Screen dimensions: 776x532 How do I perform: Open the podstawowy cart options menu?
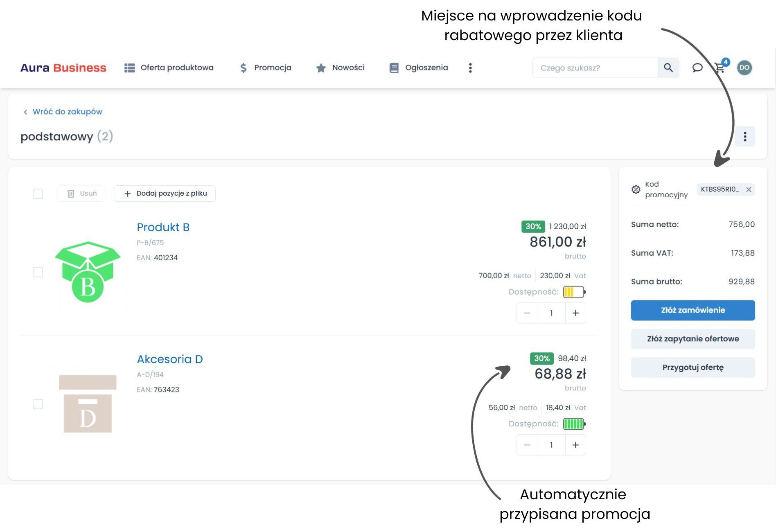745,136
